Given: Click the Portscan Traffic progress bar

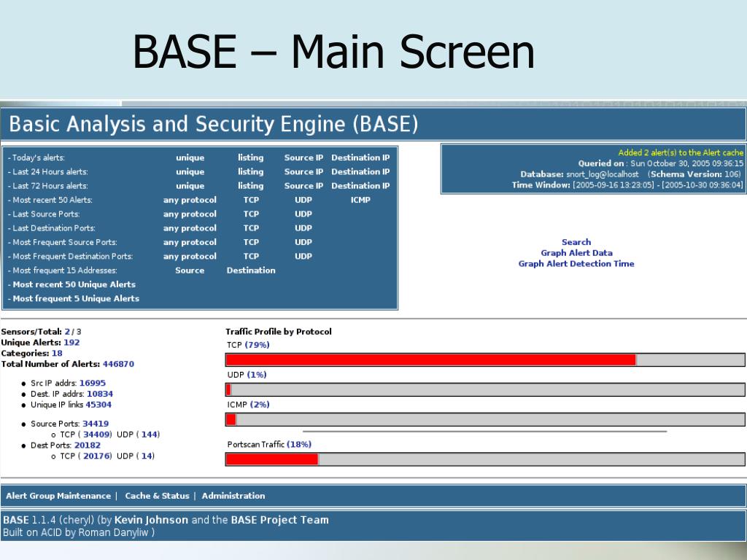Looking at the screenshot, I should click(485, 459).
